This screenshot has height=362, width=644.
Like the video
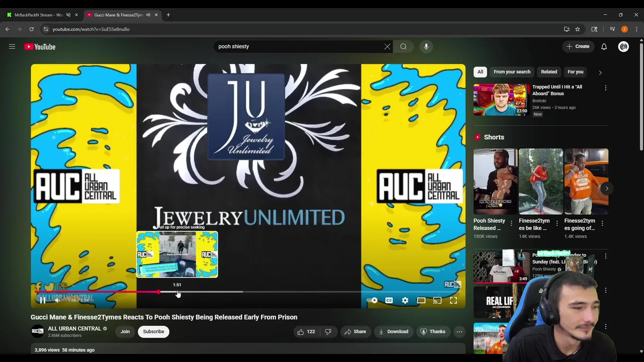[306, 331]
